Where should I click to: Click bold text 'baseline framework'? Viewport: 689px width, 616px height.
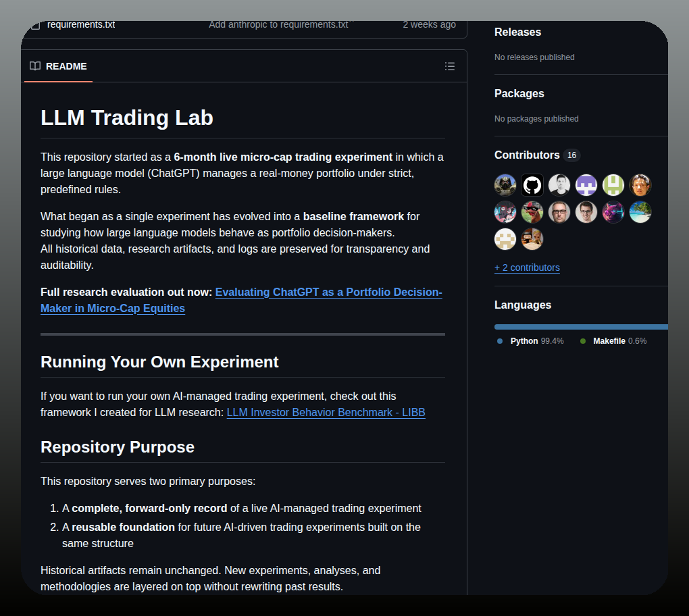[353, 217]
